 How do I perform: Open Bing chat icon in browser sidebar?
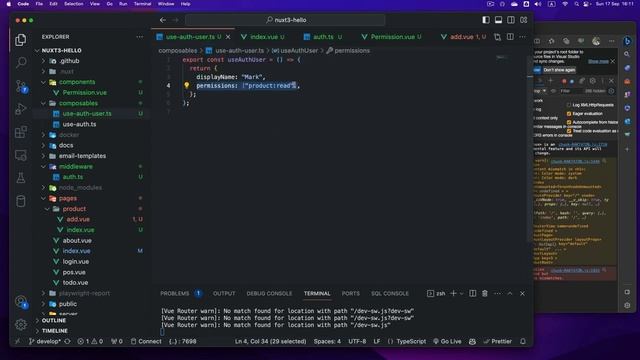pos(627,41)
